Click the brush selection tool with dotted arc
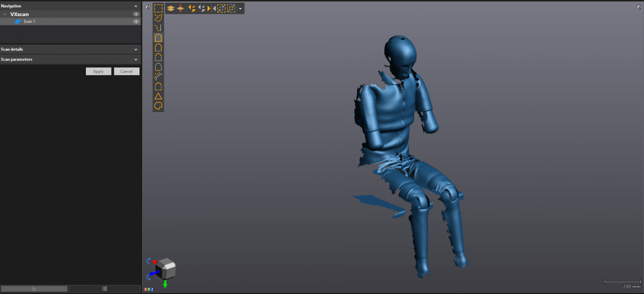Screen dimensions: 644x294 pyautogui.click(x=158, y=77)
